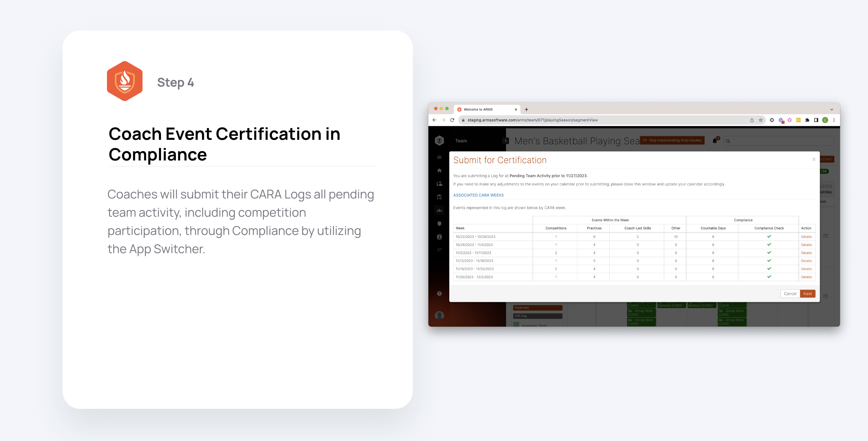The image size is (868, 441).
Task: Click the shield compliance icon in sidebar
Action: pyautogui.click(x=439, y=224)
